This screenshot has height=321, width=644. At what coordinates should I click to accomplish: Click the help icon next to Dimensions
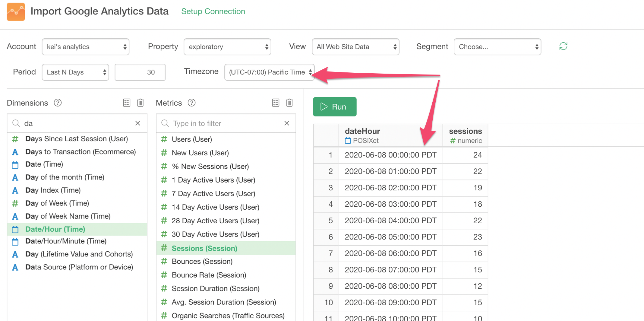58,103
